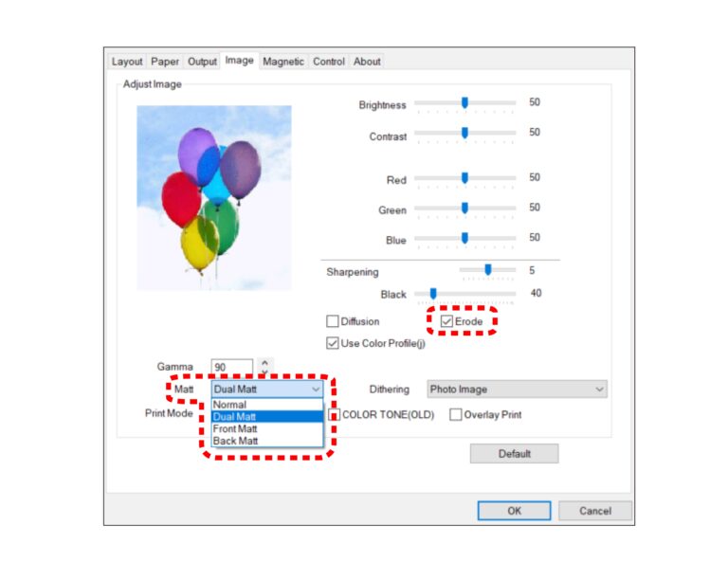Image resolution: width=728 pixels, height=562 pixels.
Task: Uncheck the Erode checkbox
Action: tap(446, 322)
